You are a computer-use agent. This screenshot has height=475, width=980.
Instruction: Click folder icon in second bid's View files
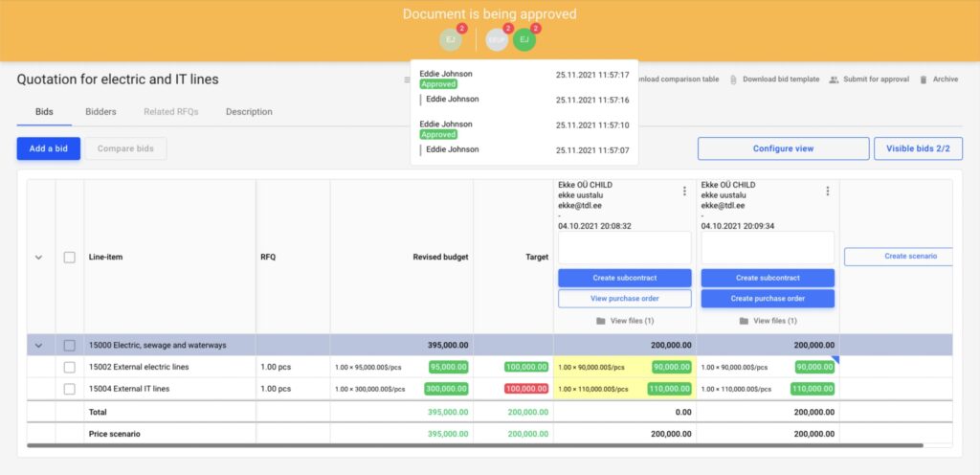pyautogui.click(x=744, y=321)
